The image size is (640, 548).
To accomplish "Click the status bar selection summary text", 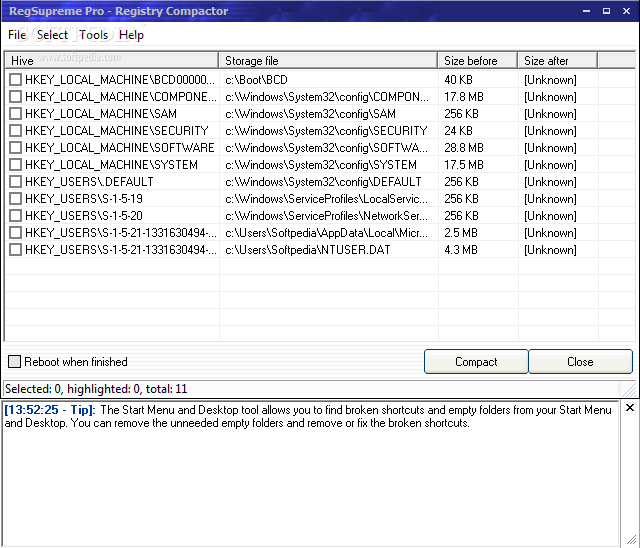I will (x=96, y=389).
